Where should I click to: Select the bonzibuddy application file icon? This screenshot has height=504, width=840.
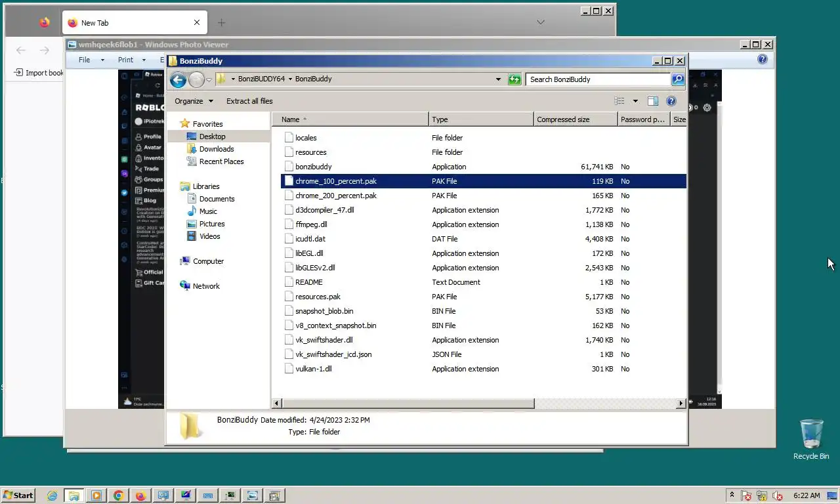tap(289, 167)
